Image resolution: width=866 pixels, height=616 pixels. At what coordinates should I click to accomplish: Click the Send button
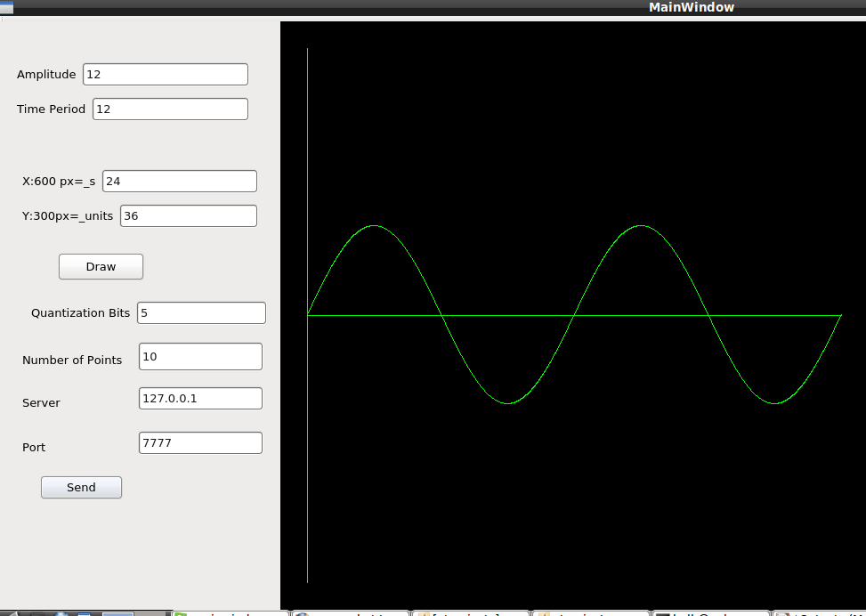click(81, 487)
